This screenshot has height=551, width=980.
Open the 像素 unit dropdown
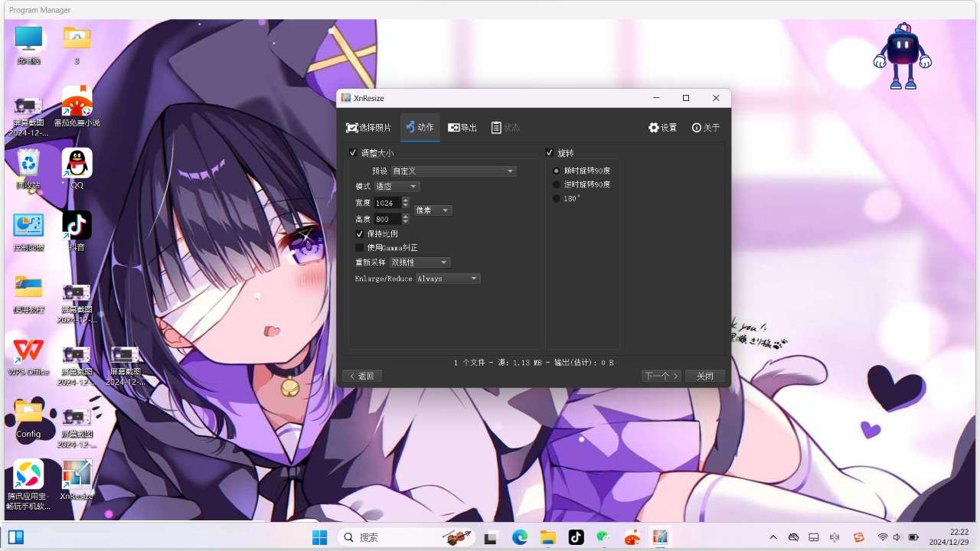click(433, 210)
